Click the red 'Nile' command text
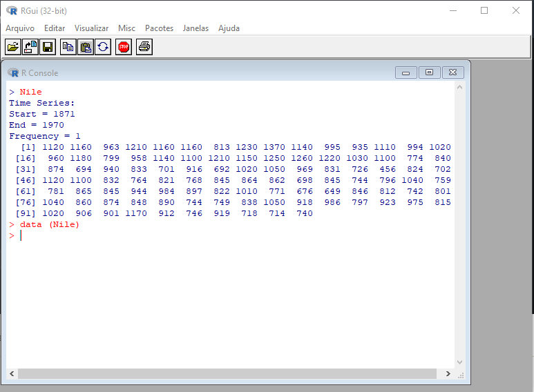The image size is (534, 392). 30,92
